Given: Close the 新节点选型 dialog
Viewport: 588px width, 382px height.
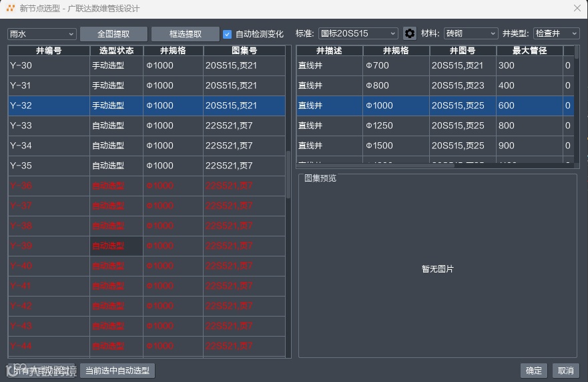Looking at the screenshot, I should click(577, 8).
